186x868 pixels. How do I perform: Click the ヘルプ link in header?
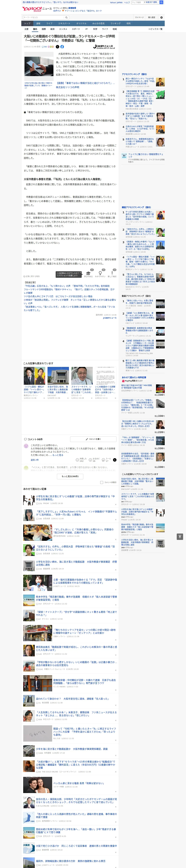click(x=127, y=2)
